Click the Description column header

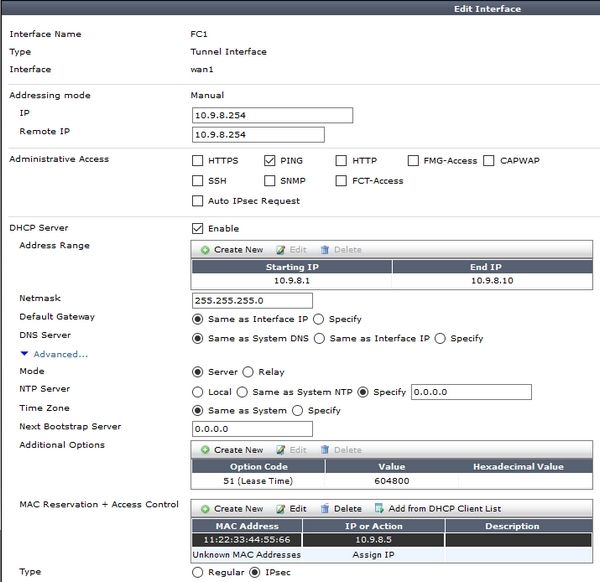pyautogui.click(x=518, y=526)
